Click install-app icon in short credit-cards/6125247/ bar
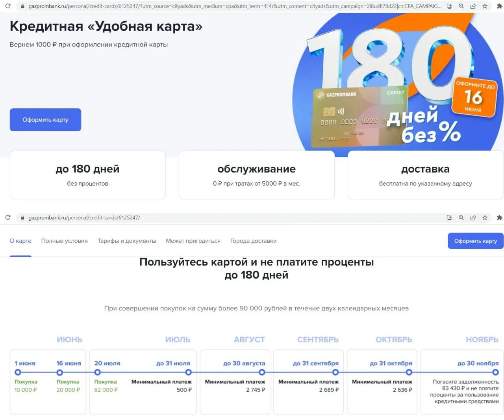This screenshot has width=504, height=420. tap(449, 217)
